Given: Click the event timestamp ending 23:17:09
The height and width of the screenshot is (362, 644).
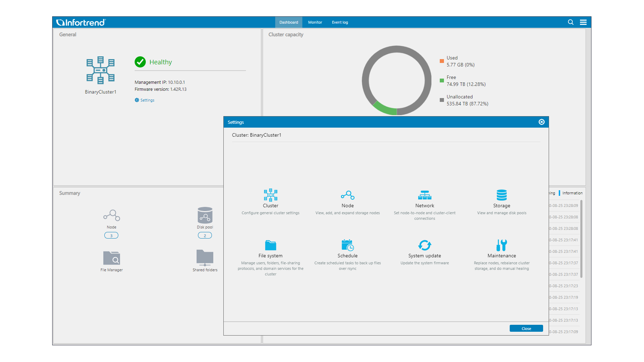Looking at the screenshot, I should [x=564, y=332].
